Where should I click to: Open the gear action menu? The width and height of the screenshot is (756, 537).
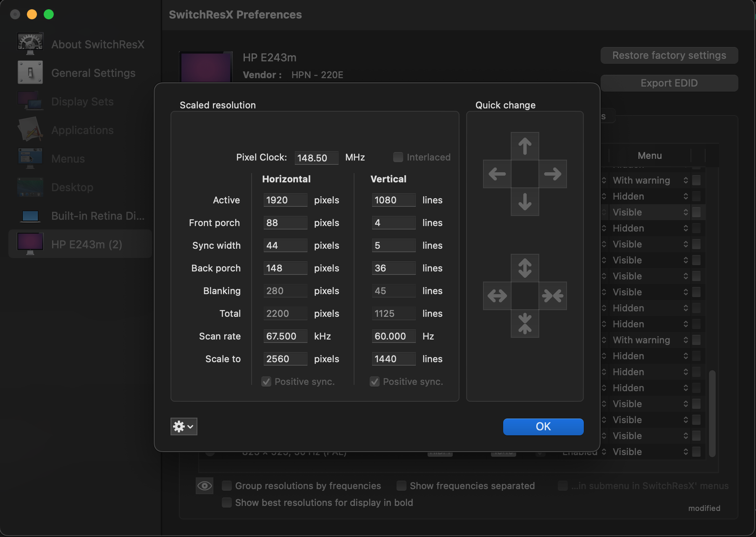click(184, 426)
